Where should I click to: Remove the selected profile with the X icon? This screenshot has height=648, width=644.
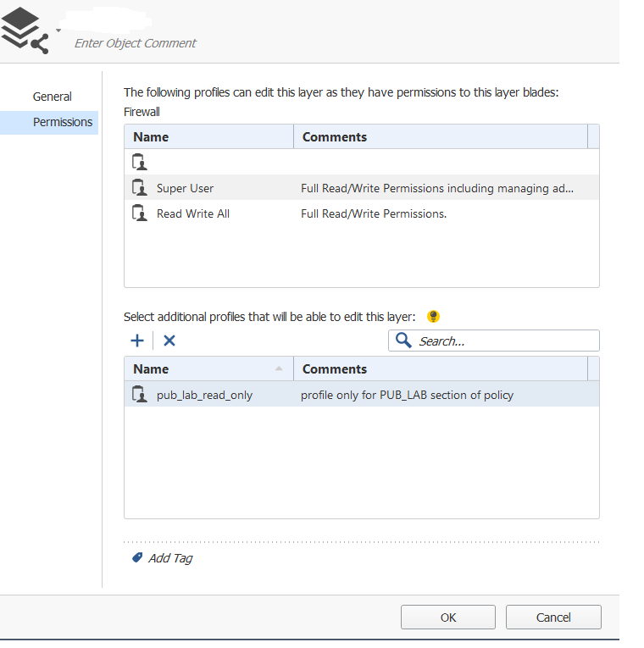[x=169, y=341]
